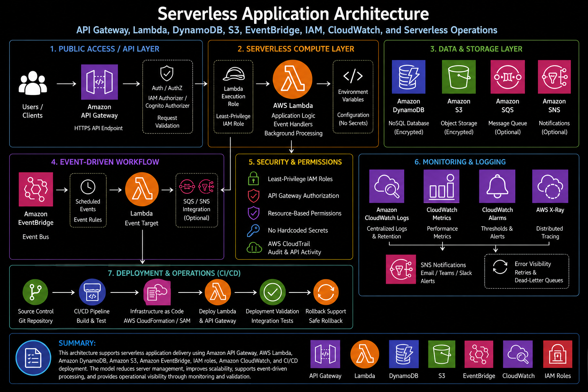Click the '2. SERVERLESS COMPUTE LAYER' heading
The width and height of the screenshot is (588, 392).
296,49
